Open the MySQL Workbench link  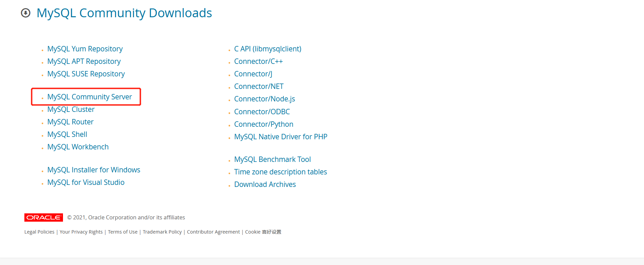click(x=78, y=147)
